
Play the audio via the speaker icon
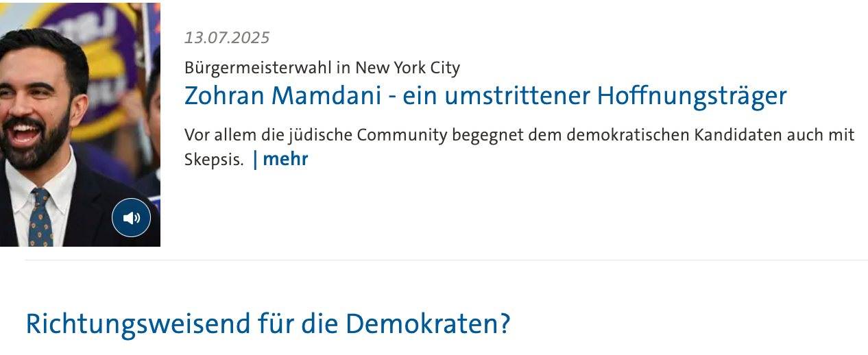(131, 218)
